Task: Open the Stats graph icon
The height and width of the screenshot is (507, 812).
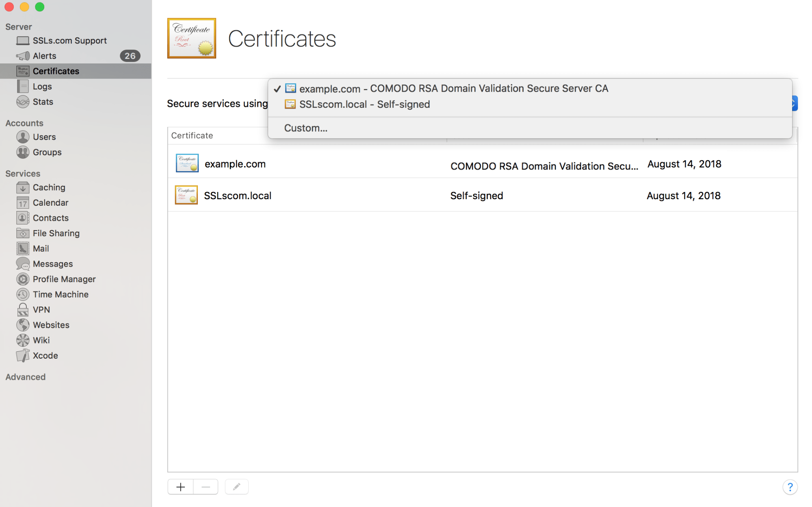Action: pyautogui.click(x=23, y=102)
